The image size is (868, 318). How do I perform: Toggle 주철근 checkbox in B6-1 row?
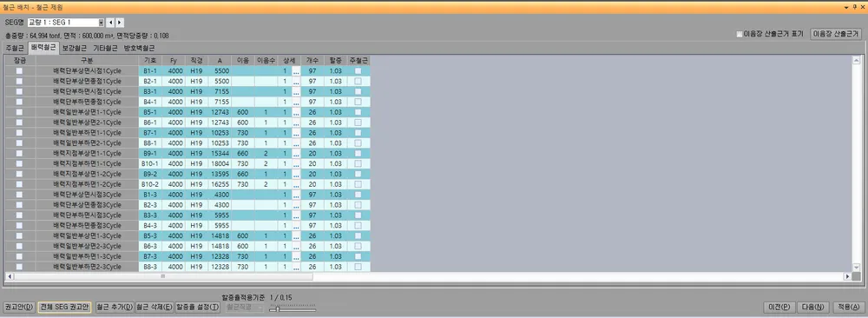(358, 123)
